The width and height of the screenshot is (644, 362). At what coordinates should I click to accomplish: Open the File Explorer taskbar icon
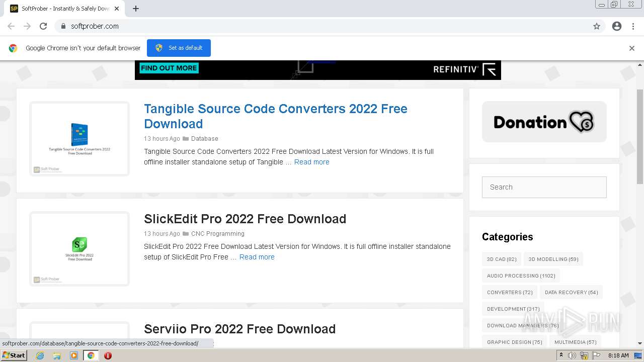(x=57, y=355)
